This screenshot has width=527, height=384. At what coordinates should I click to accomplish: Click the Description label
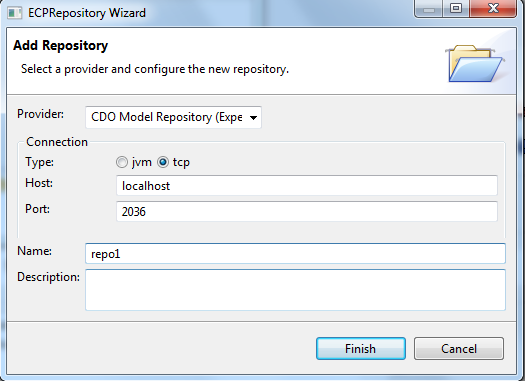tap(48, 277)
